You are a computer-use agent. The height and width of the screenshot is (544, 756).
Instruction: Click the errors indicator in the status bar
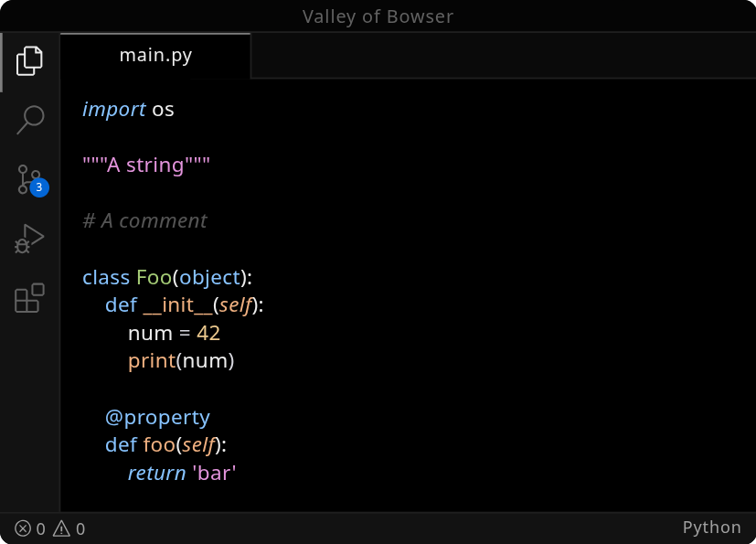pyautogui.click(x=32, y=528)
